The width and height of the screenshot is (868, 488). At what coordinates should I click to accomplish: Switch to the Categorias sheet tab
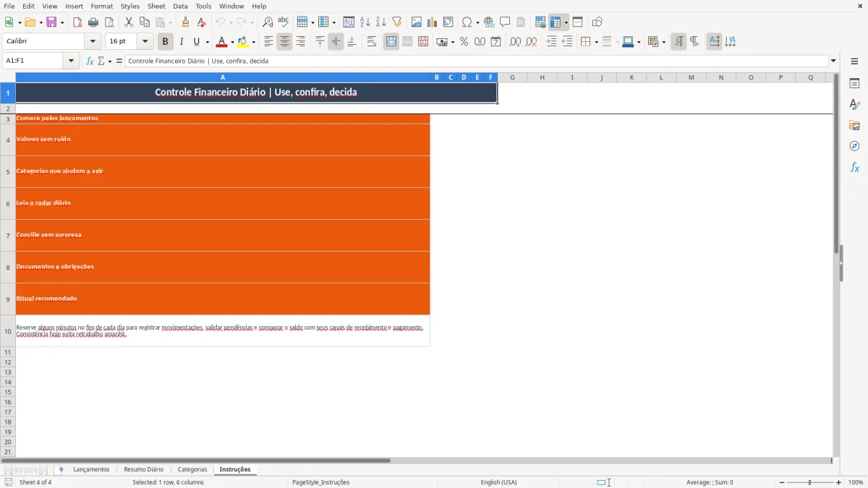[x=192, y=470]
